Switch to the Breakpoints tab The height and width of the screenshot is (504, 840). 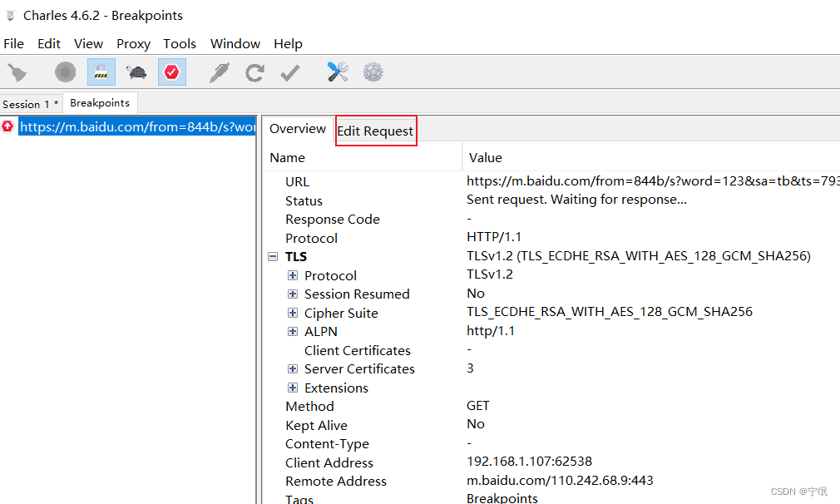[100, 103]
